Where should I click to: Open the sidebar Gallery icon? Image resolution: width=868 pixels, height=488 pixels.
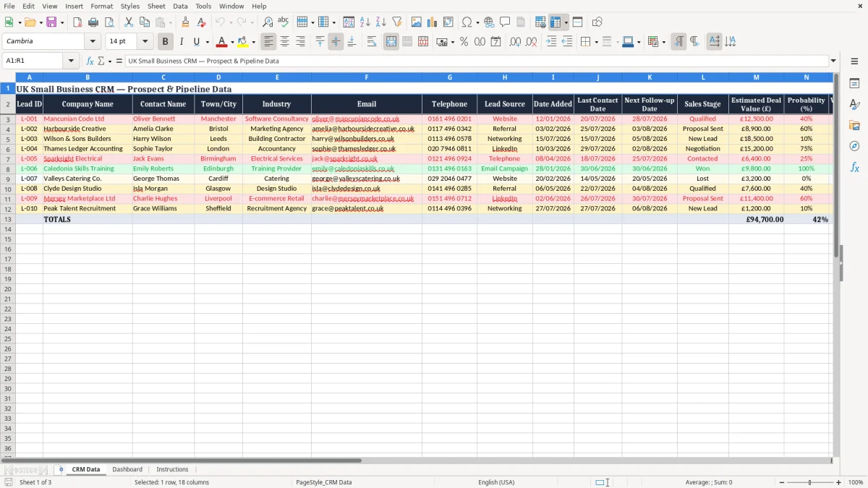coord(854,126)
